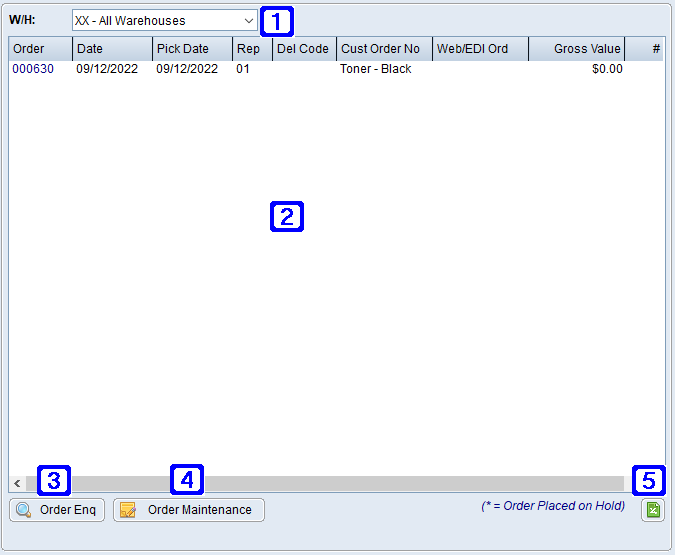Screen dimensions: 675x555
Task: Click the $0.00 gross value cell
Action: coord(606,69)
